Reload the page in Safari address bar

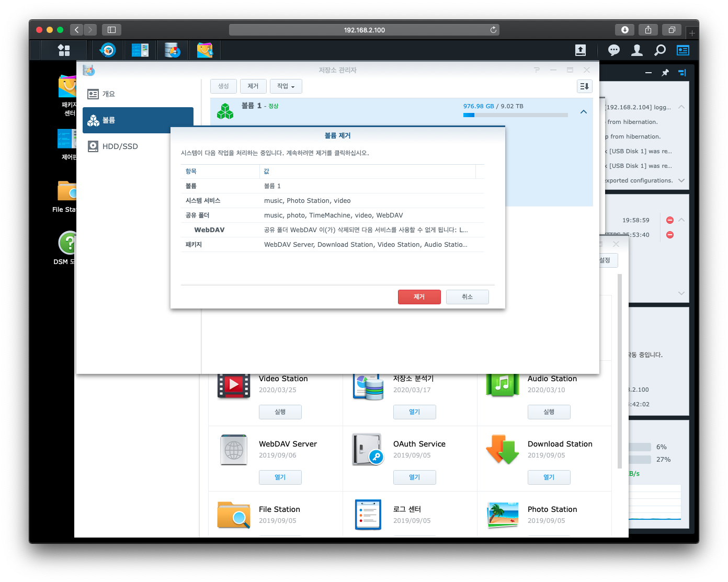pos(493,30)
